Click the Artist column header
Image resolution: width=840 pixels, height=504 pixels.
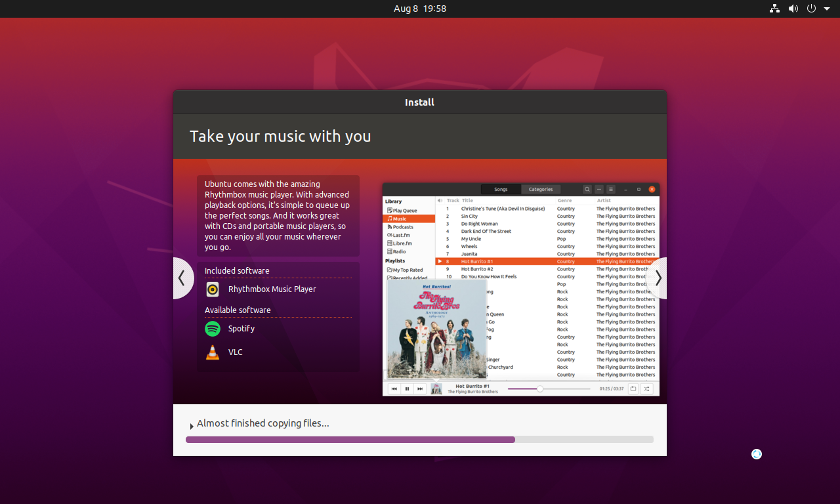(604, 200)
